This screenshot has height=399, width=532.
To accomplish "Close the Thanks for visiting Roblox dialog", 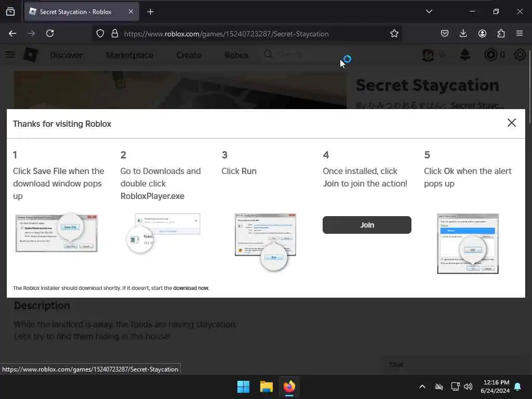I will click(x=511, y=123).
